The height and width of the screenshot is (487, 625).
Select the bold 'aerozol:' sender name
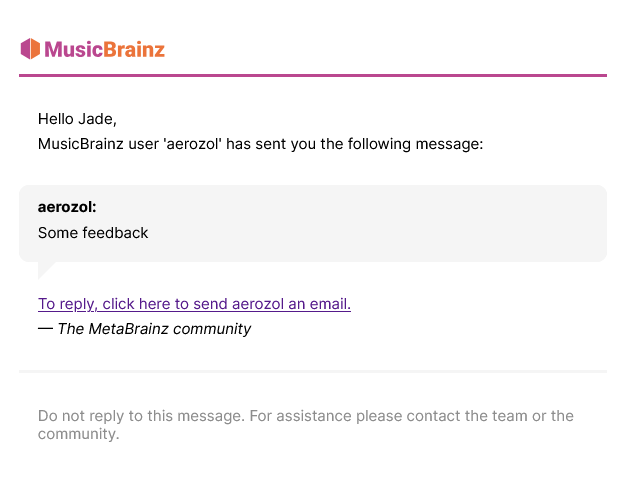pyautogui.click(x=67, y=207)
